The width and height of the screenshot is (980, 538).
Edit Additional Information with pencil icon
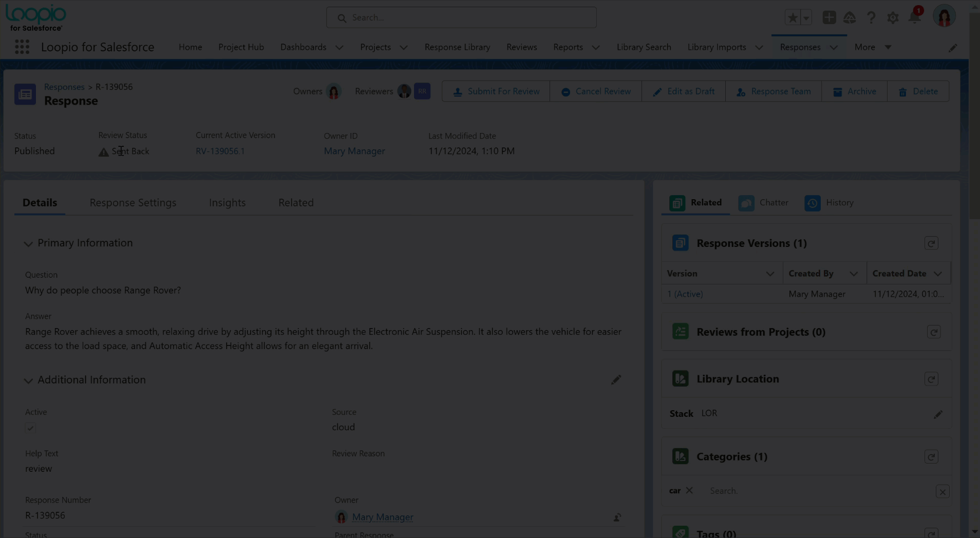click(x=616, y=380)
